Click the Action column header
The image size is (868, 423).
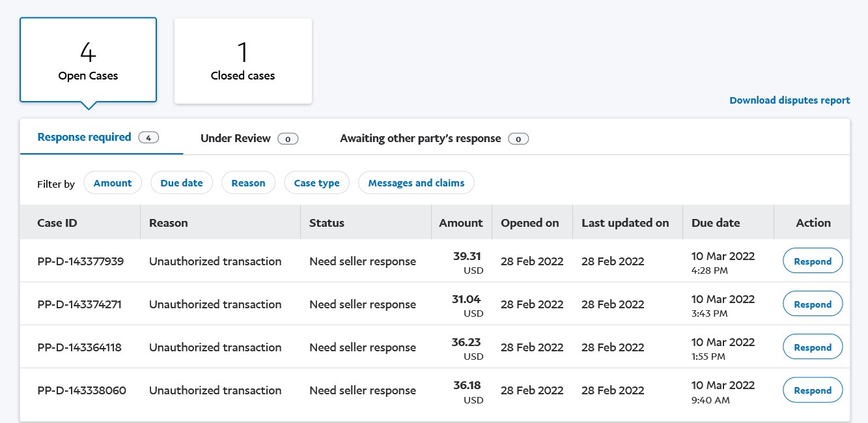(x=813, y=223)
